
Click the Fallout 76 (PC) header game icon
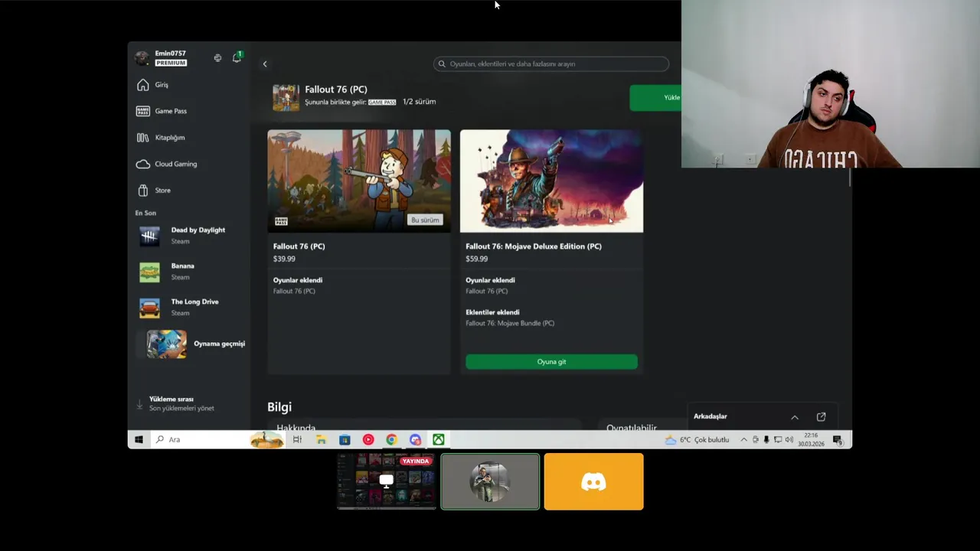pyautogui.click(x=286, y=98)
